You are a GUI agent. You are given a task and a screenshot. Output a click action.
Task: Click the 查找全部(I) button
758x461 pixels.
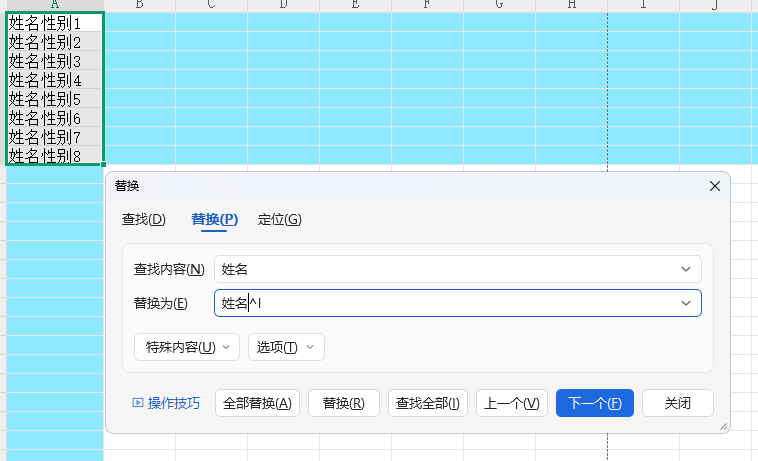[428, 403]
